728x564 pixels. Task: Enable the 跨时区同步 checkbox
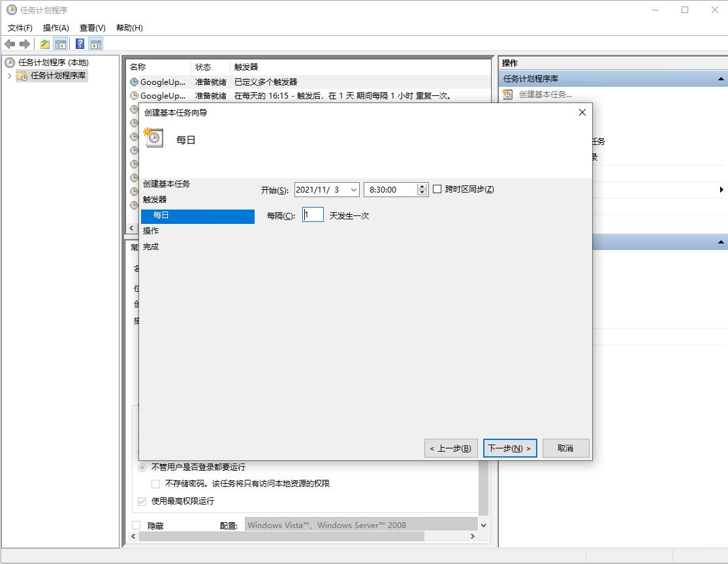pyautogui.click(x=437, y=189)
